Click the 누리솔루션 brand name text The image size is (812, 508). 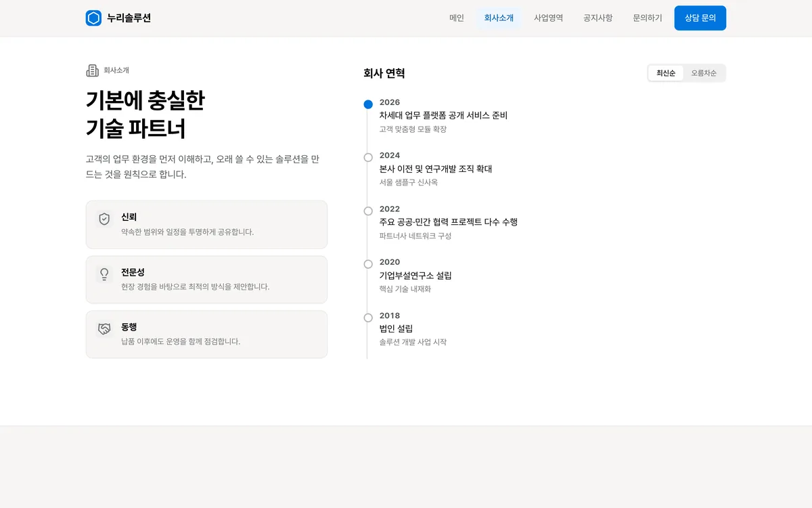pos(129,18)
